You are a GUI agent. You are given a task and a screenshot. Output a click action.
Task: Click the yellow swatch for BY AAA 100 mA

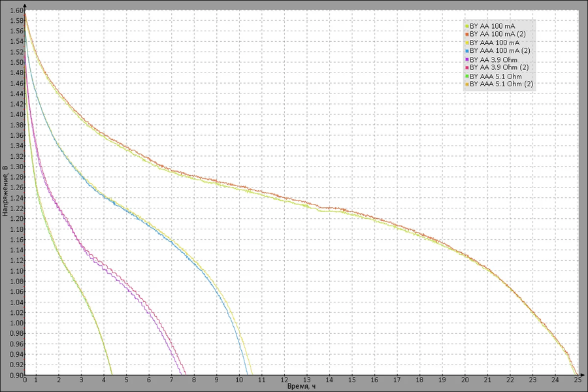(467, 43)
